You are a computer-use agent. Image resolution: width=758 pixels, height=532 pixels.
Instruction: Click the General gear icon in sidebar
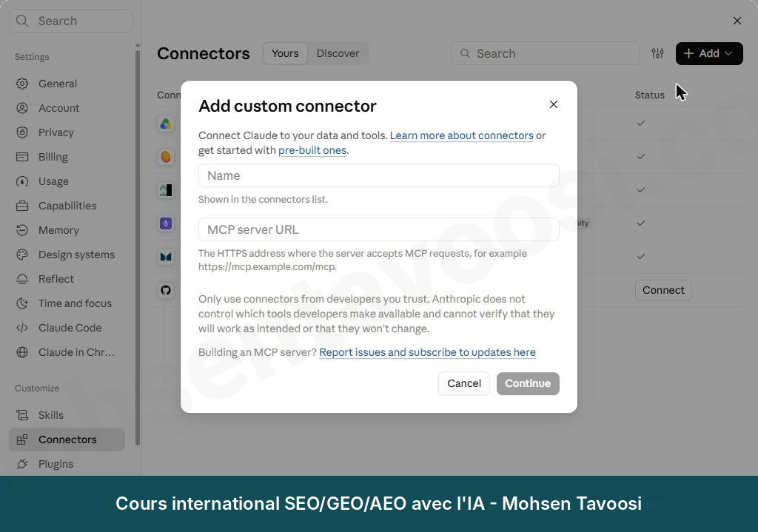[x=22, y=84]
